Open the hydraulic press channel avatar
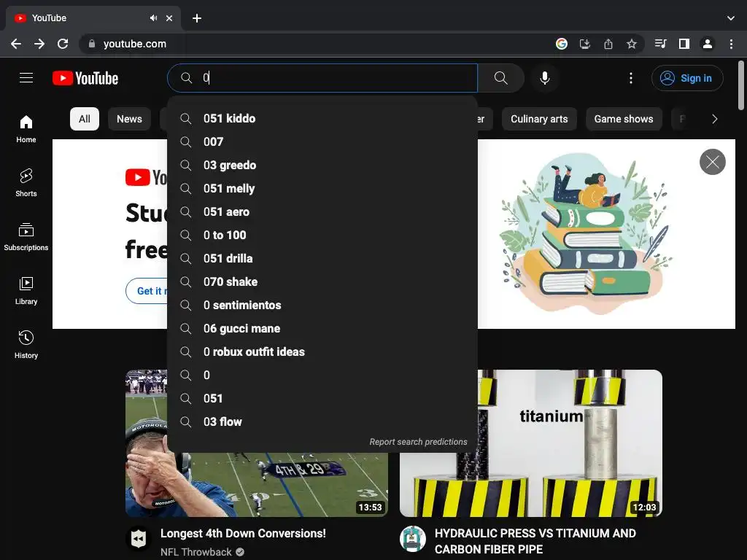The image size is (747, 560). point(413,539)
